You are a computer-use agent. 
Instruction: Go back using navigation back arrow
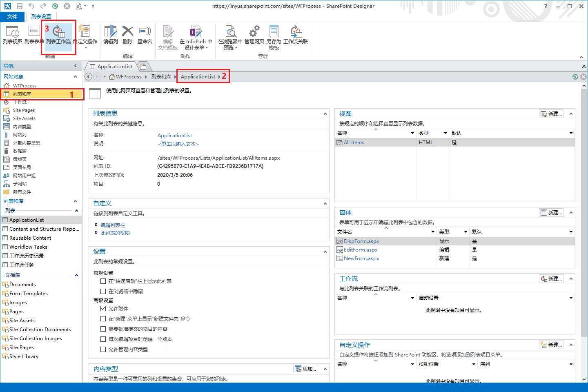[x=88, y=77]
